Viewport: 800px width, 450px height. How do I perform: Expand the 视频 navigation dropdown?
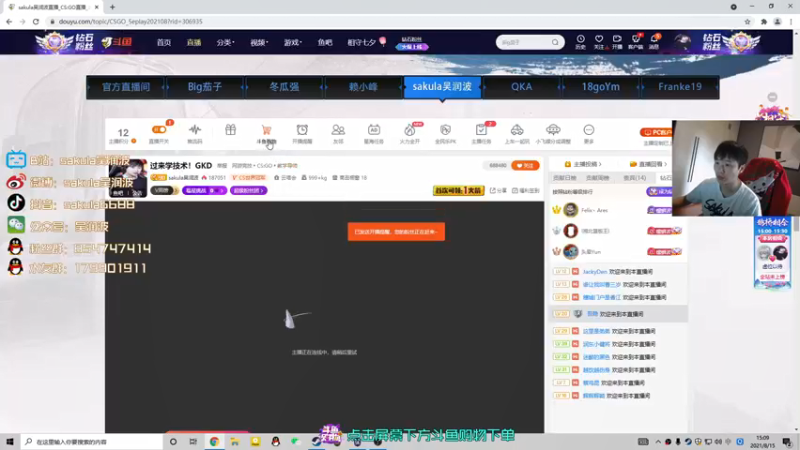pyautogui.click(x=259, y=42)
